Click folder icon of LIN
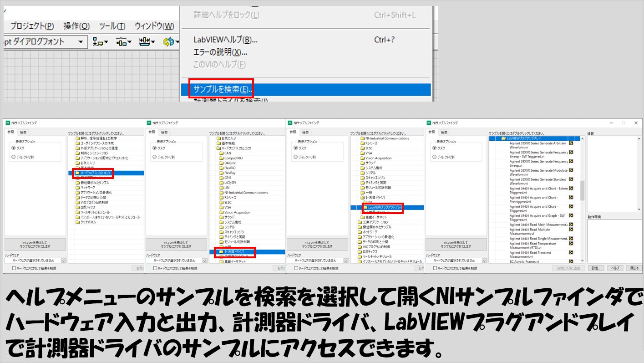Viewport: 644px width, 363px height. [x=221, y=188]
